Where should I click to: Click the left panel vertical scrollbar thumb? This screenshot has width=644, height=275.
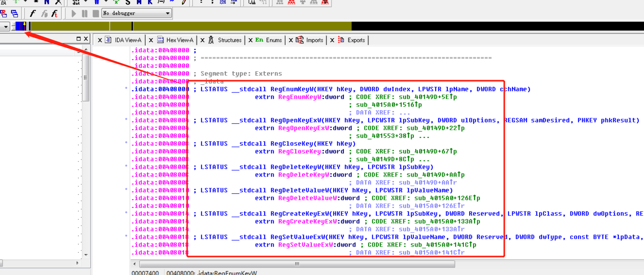[86, 77]
